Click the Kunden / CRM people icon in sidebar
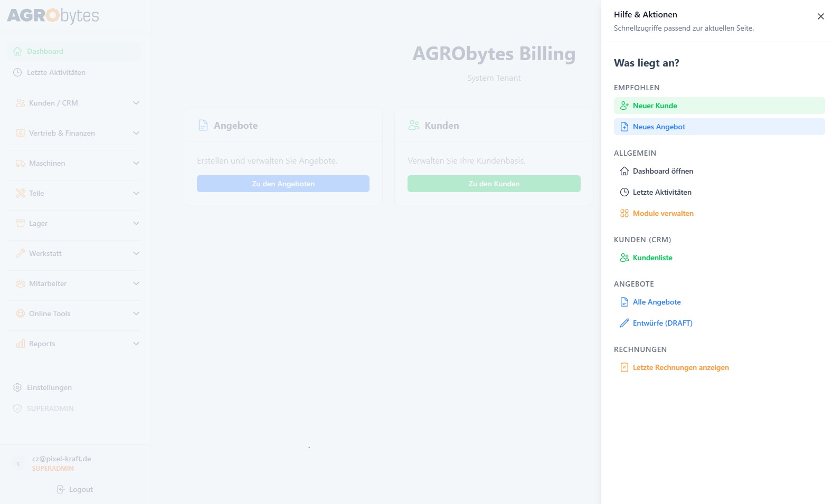The height and width of the screenshot is (504, 833). (21, 103)
